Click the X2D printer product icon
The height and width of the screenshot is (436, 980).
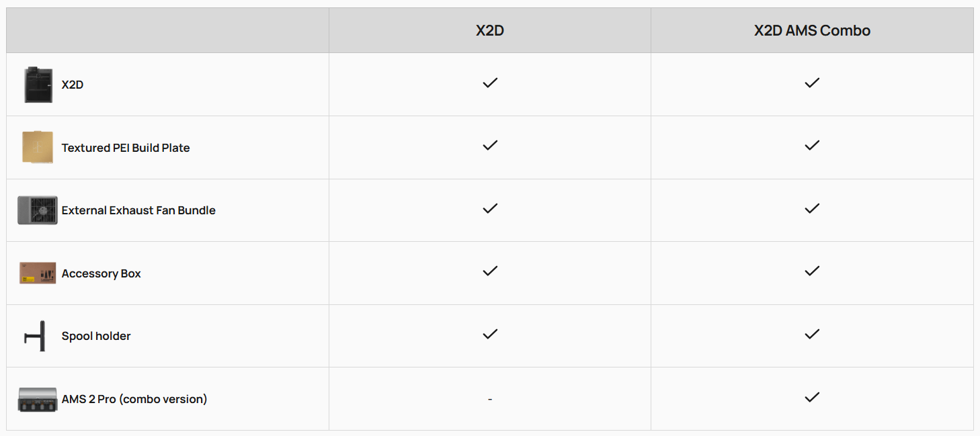click(38, 85)
